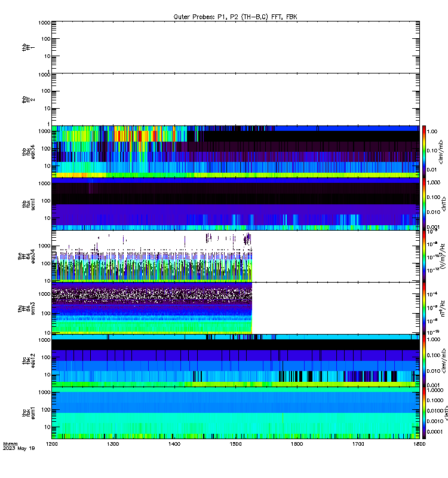Screen dimensions: 448x478
Task: Click the "1700" time axis label
Action: (358, 444)
